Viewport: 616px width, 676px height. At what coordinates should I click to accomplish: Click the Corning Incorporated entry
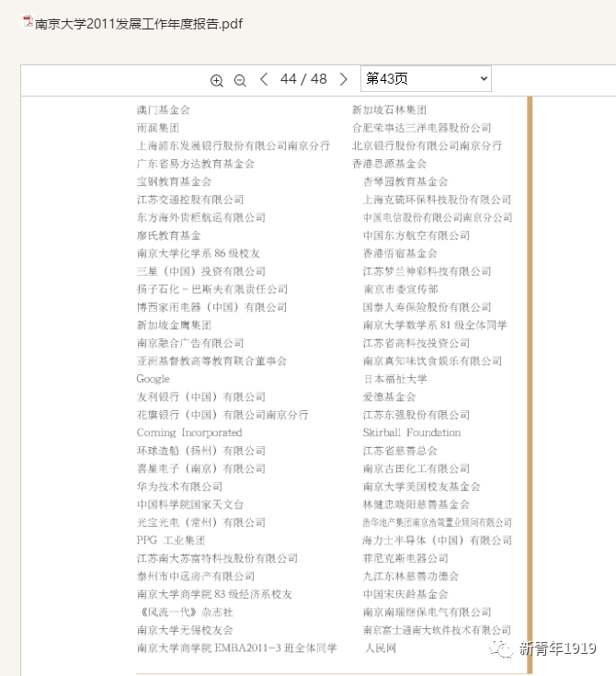click(189, 432)
